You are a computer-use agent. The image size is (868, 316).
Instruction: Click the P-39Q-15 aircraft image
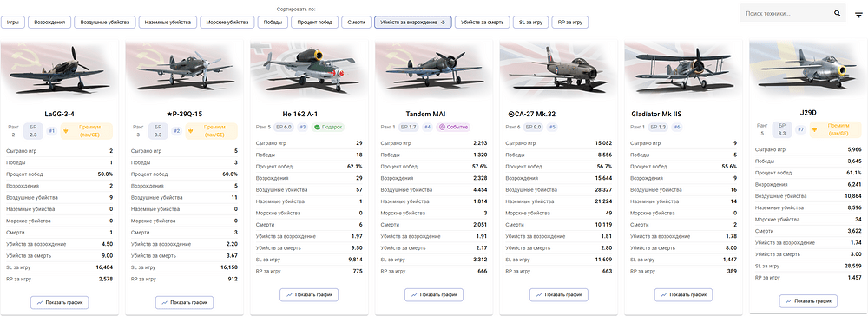point(184,69)
